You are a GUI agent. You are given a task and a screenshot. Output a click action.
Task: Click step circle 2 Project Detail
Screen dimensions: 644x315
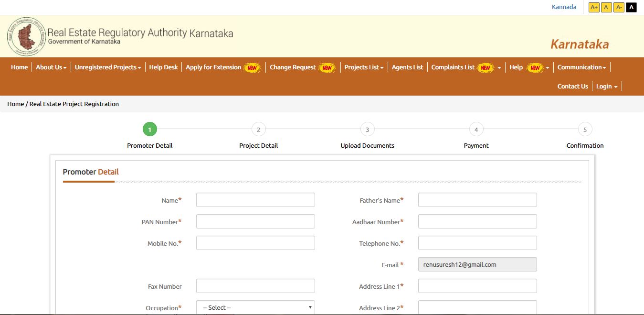click(258, 129)
